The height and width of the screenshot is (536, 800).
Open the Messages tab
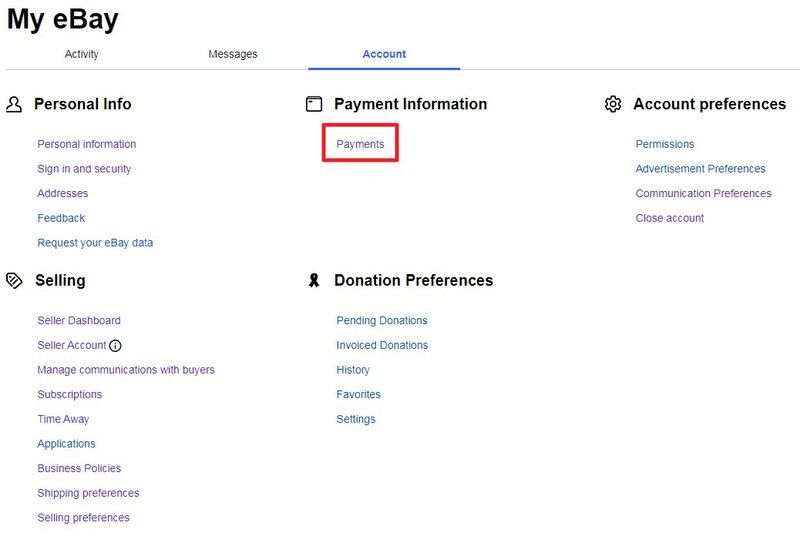[x=233, y=54]
